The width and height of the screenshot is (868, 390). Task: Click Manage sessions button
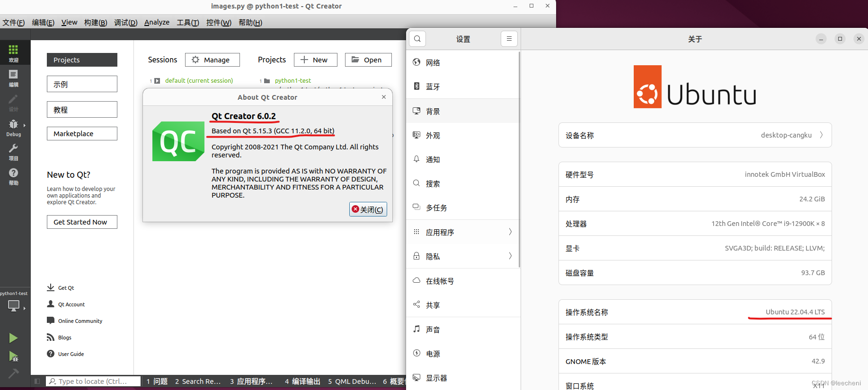[x=213, y=60]
